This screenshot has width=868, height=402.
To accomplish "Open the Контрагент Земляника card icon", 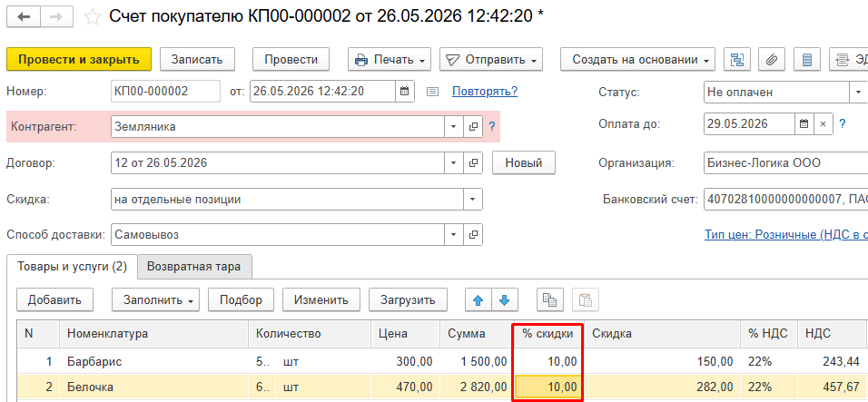I will tap(473, 127).
